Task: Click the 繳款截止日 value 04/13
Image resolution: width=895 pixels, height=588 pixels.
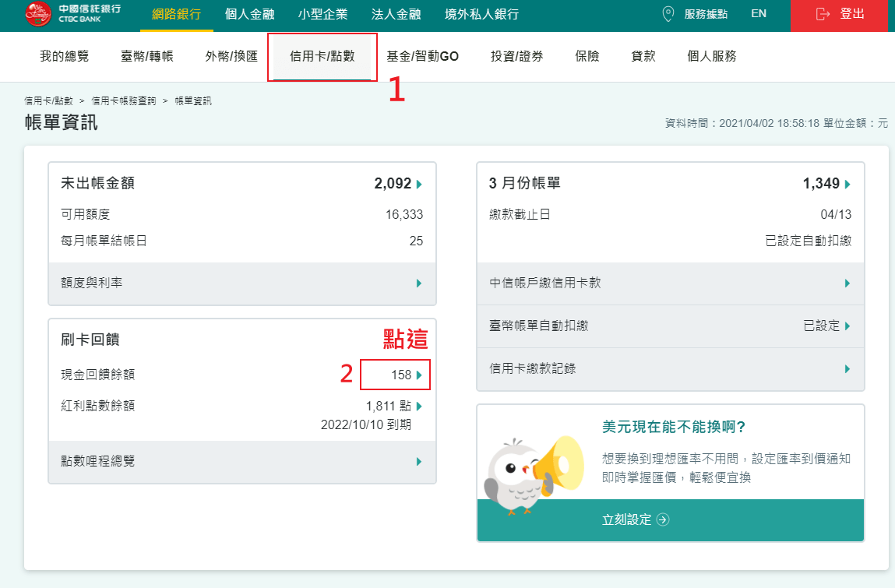Action: point(836,215)
